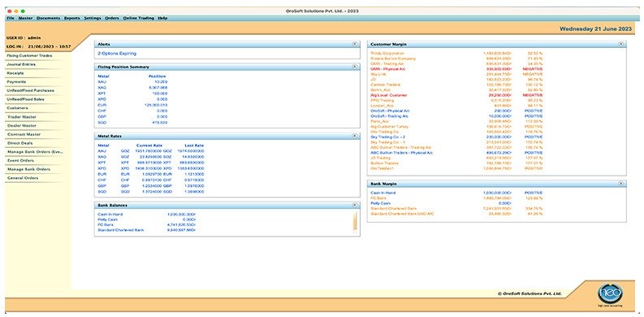Viewport: 644px width, 317px height.
Task: Click the Bank Balances vertical scrollbar
Action: tap(355, 221)
